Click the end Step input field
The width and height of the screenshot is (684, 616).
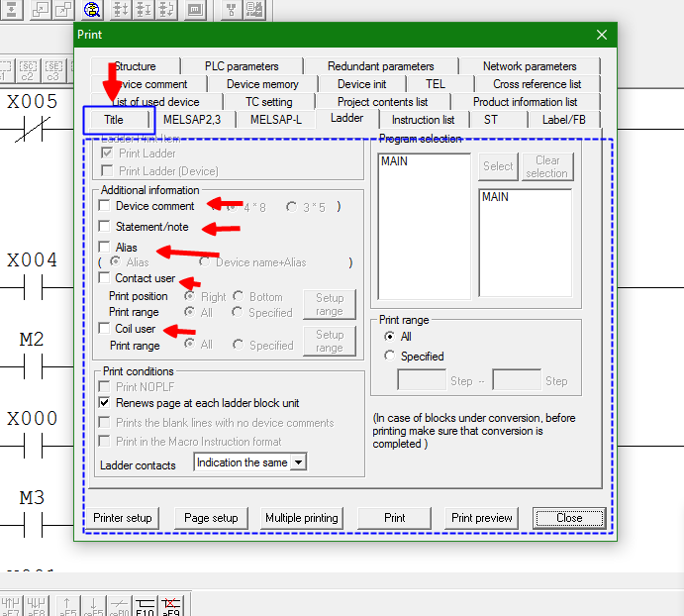pos(517,379)
